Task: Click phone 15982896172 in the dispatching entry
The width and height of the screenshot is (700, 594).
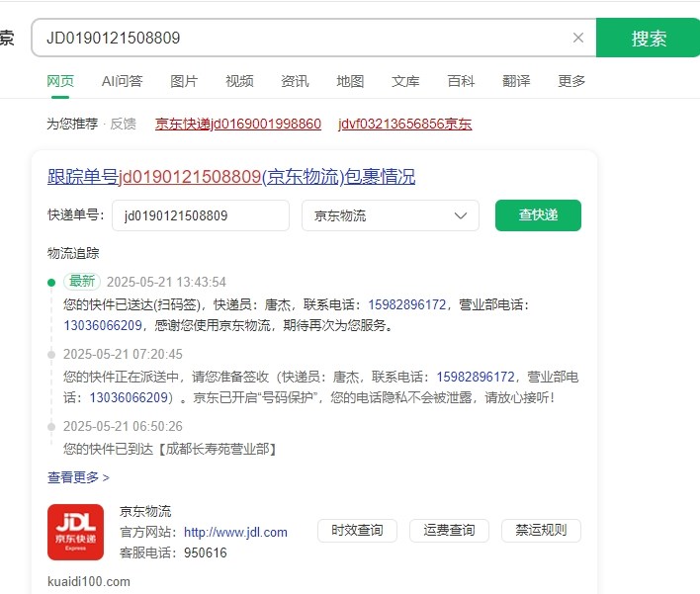Action: tap(476, 378)
